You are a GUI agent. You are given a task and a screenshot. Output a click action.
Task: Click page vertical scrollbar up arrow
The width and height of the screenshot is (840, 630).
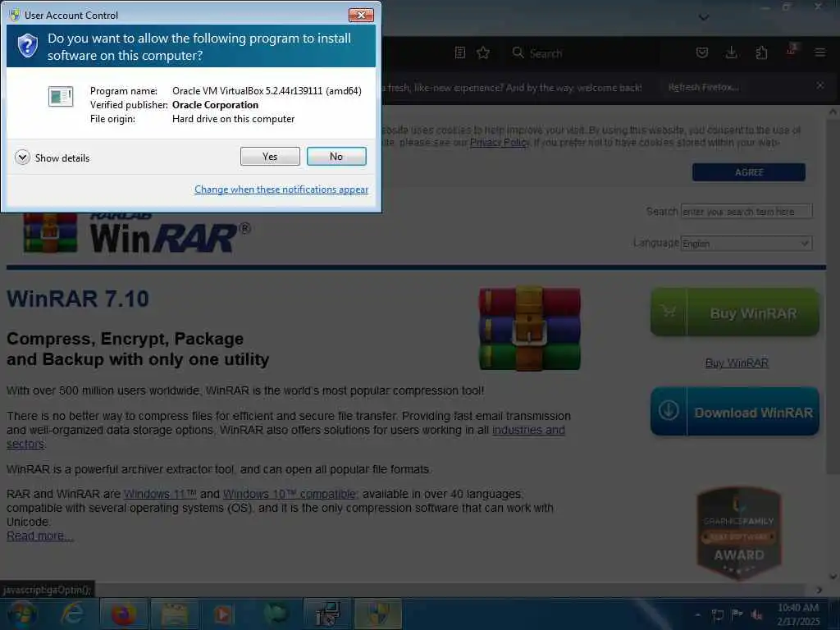coord(833,112)
